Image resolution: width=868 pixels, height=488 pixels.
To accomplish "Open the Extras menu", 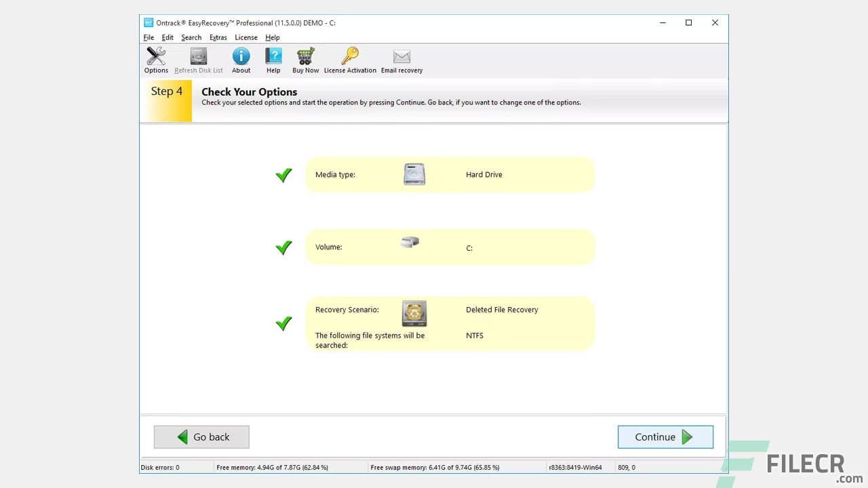I will [218, 37].
